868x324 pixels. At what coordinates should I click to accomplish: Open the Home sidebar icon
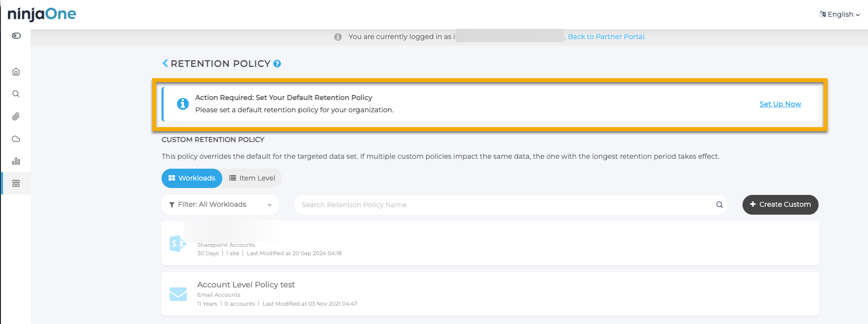pos(16,72)
